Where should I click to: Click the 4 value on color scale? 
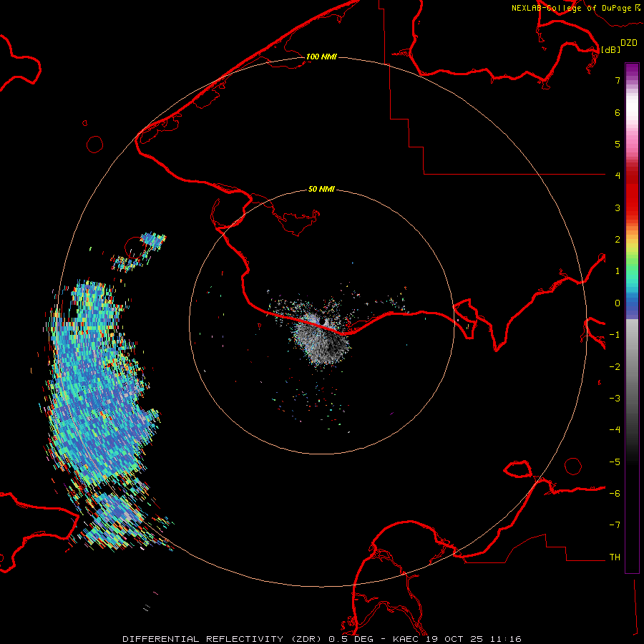618,175
